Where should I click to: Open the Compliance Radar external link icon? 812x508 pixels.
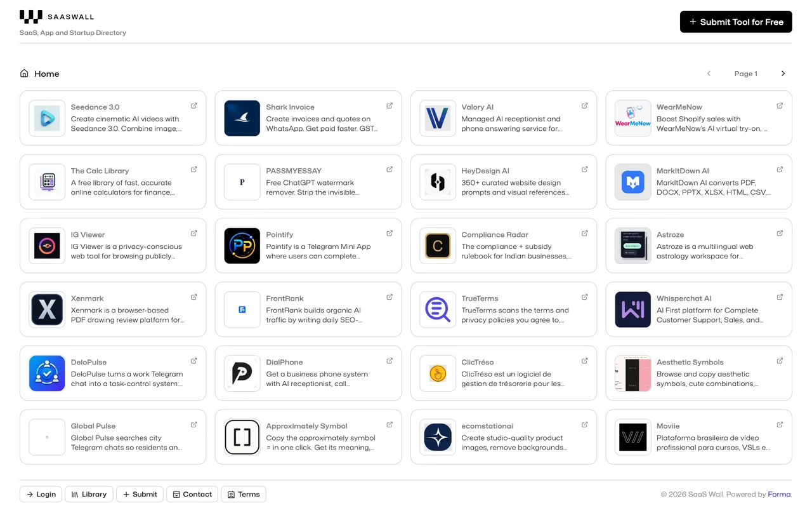[x=585, y=234]
